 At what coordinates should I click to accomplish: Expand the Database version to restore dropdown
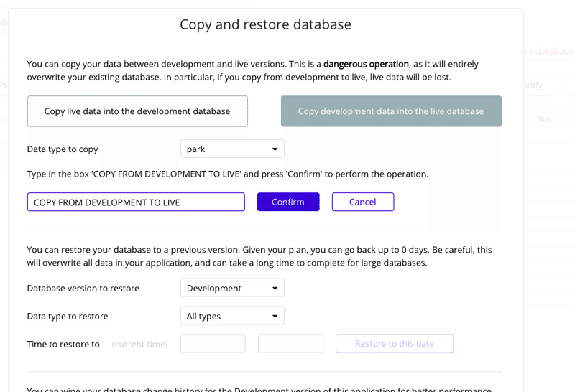(231, 289)
